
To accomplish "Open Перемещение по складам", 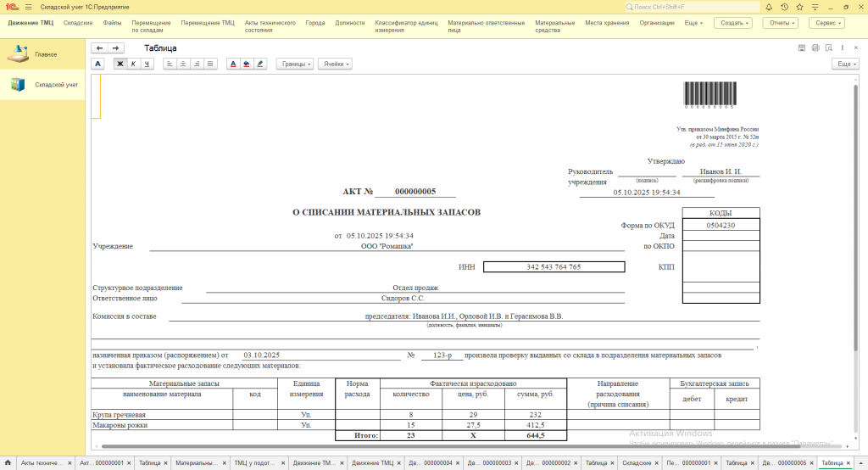I will [x=151, y=26].
